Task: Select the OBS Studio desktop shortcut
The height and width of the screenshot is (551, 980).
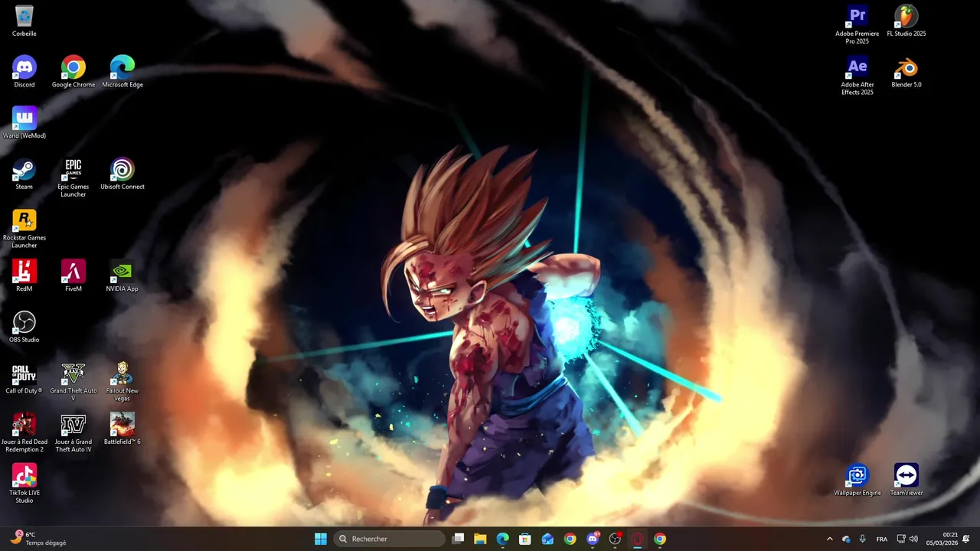Action: (24, 327)
